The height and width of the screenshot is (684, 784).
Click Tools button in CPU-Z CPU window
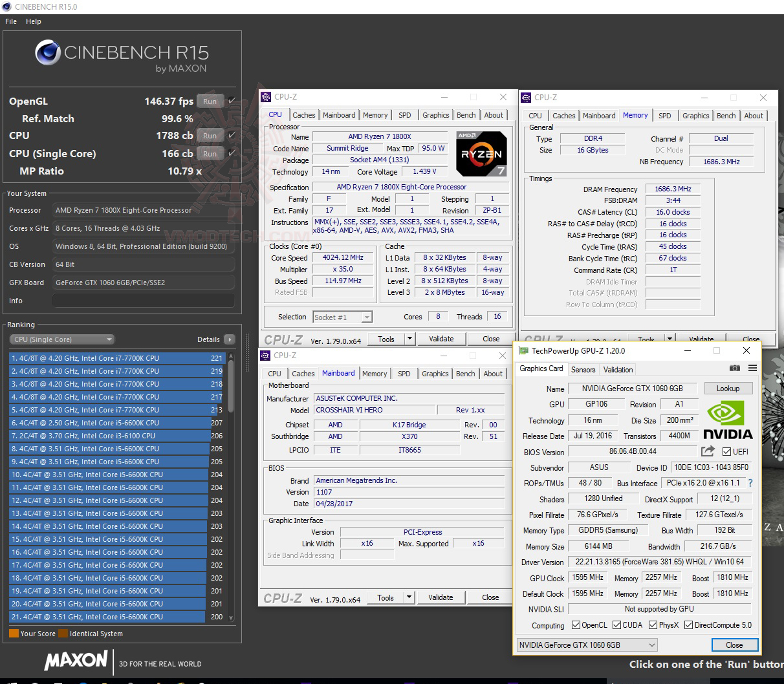[x=386, y=339]
